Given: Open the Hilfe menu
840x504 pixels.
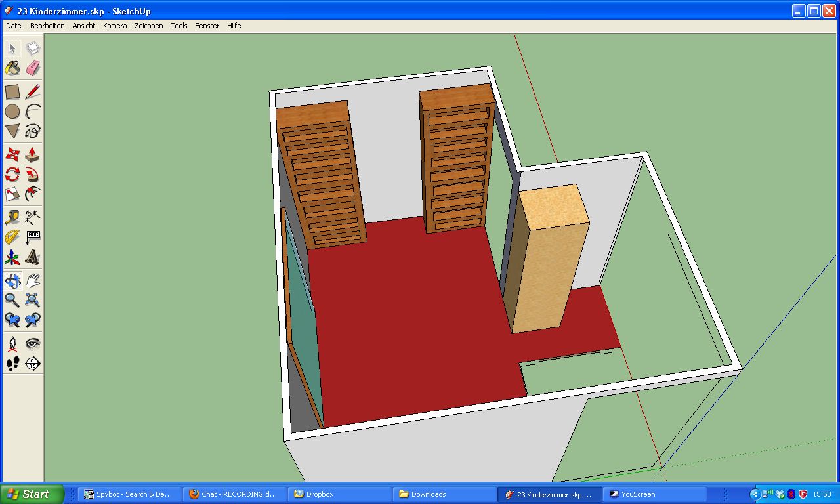Looking at the screenshot, I should coord(234,26).
